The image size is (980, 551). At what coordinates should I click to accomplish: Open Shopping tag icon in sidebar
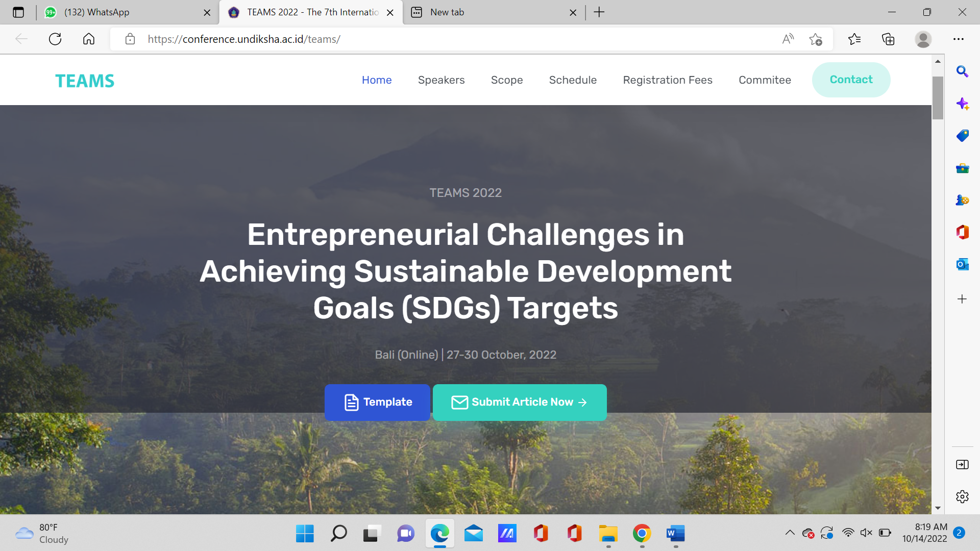click(x=962, y=136)
